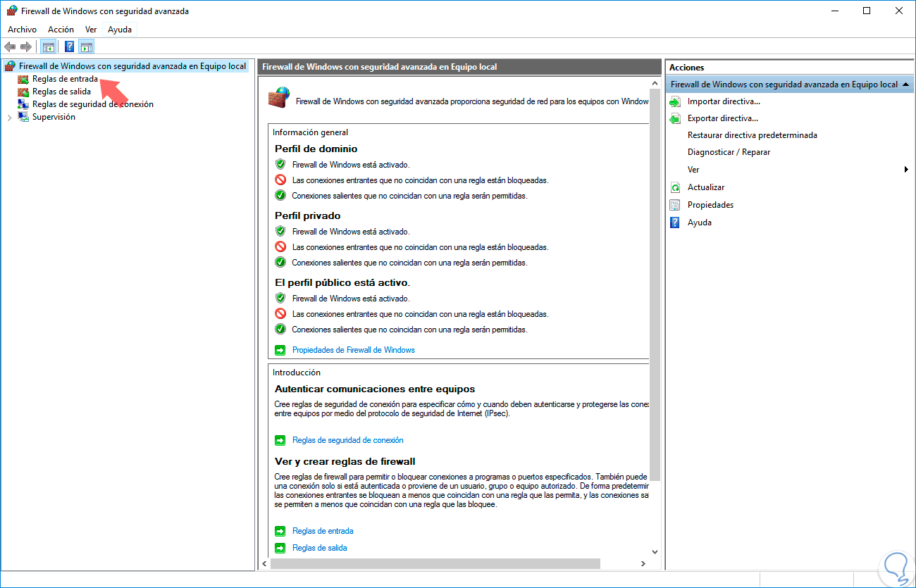The height and width of the screenshot is (588, 916).
Task: Click the title bar firewall app icon
Action: coord(12,11)
